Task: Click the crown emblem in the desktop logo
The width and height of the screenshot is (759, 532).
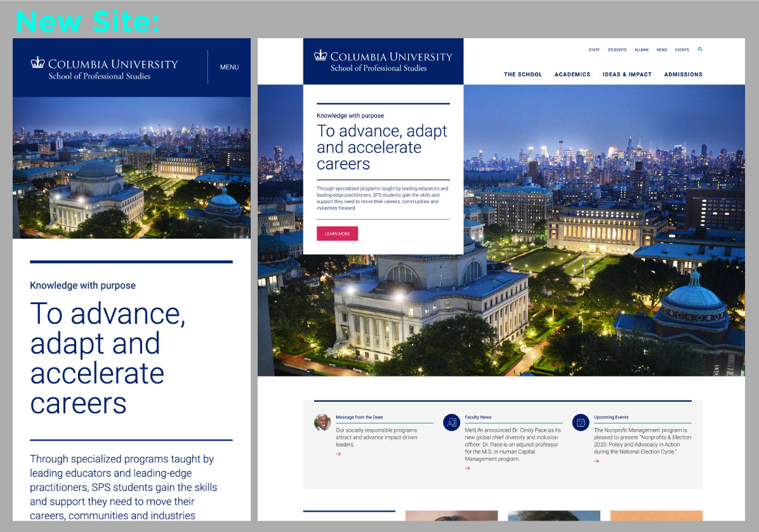Action: 320,55
